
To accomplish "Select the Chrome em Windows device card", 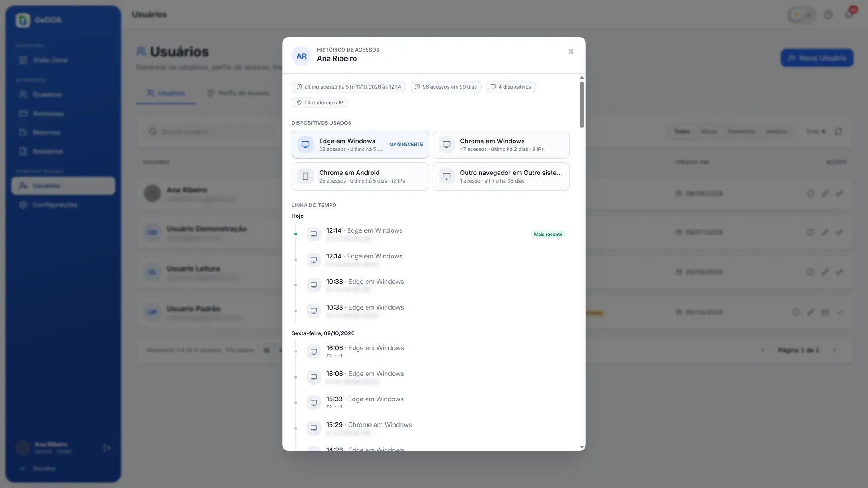I will pos(501,145).
